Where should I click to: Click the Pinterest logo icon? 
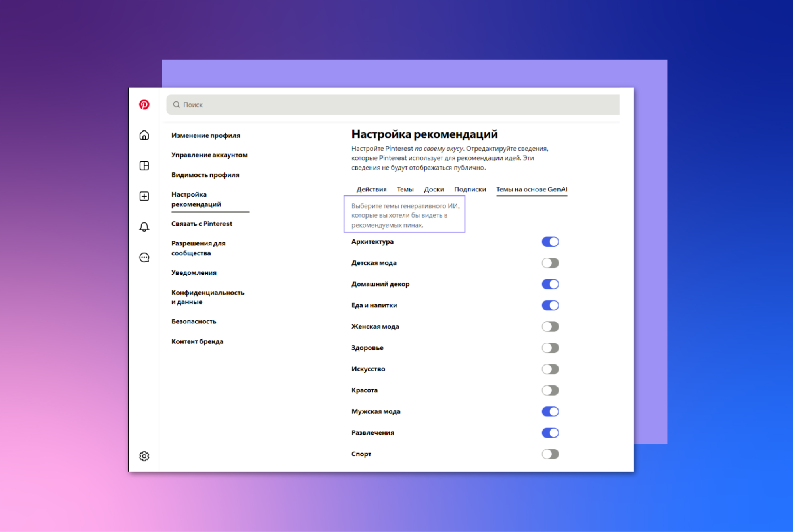[144, 105]
